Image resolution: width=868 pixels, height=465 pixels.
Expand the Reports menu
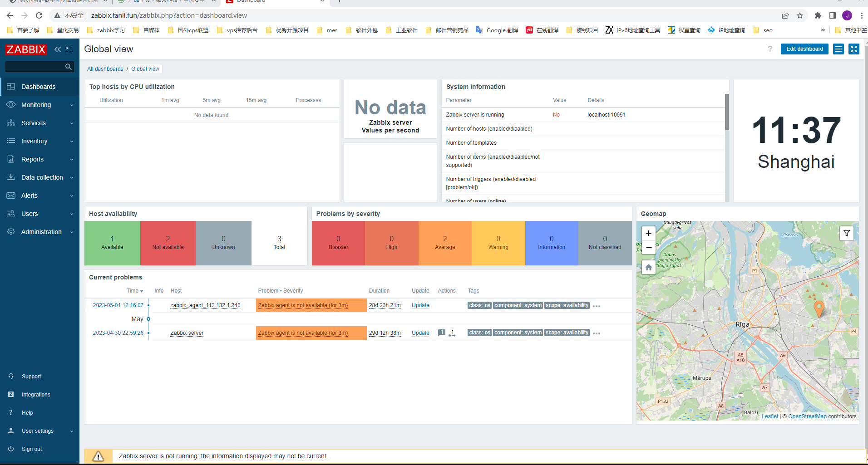coord(40,159)
